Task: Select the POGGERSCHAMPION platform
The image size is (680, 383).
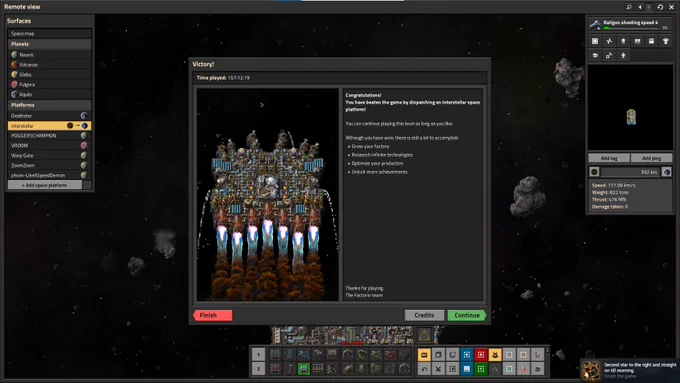Action: (49, 136)
